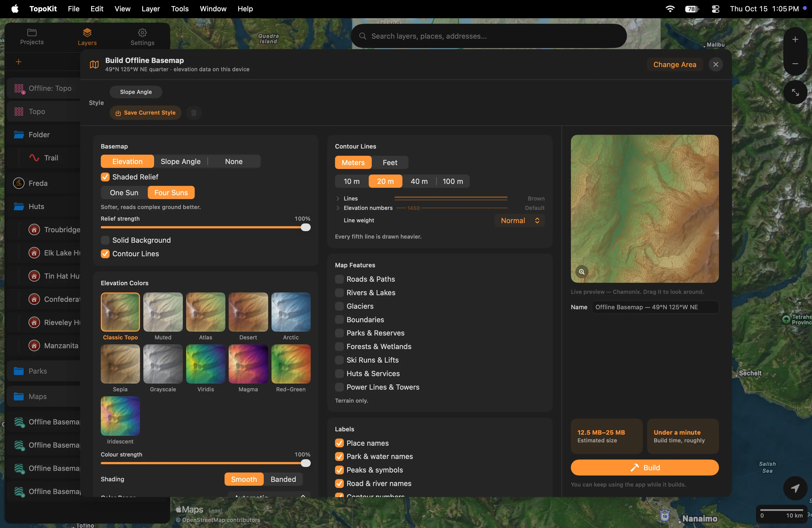Select None basemap segment
The image size is (812, 528).
[x=234, y=161]
